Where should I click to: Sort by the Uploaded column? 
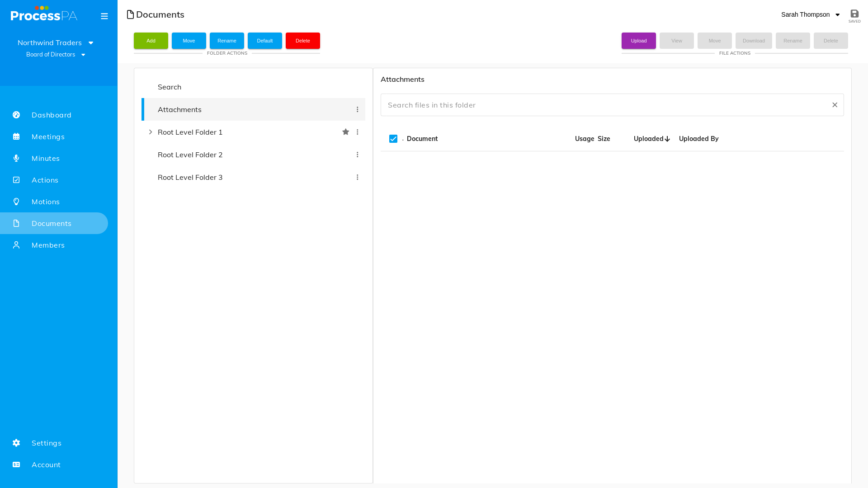tap(651, 139)
